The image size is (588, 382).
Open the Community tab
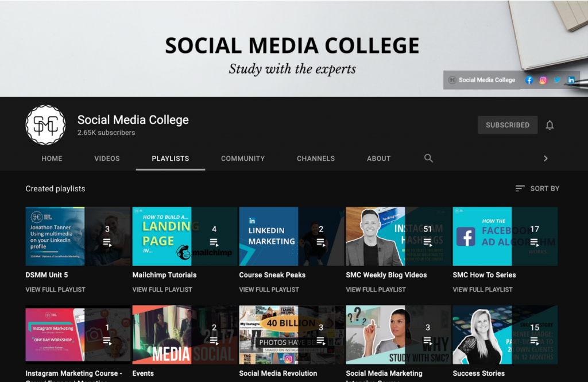(243, 159)
